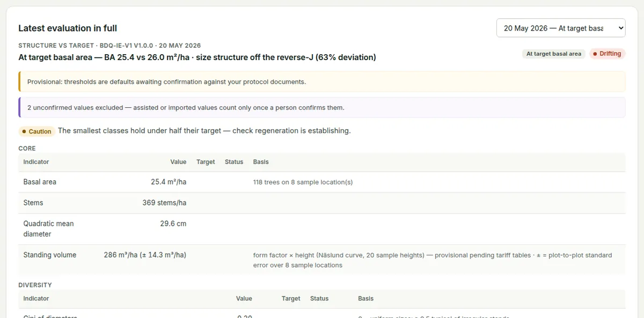
Task: Click the '25.4 m²/ha' basal area value
Action: click(x=169, y=182)
